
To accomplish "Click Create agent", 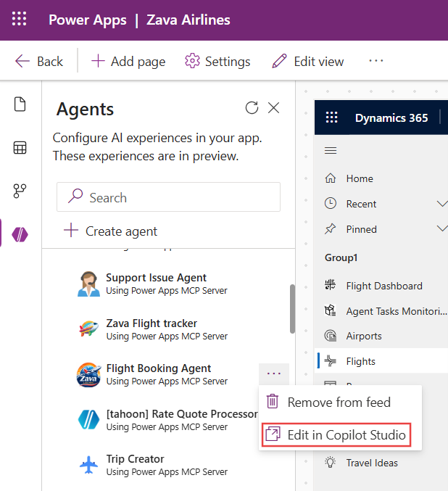I will [x=110, y=231].
